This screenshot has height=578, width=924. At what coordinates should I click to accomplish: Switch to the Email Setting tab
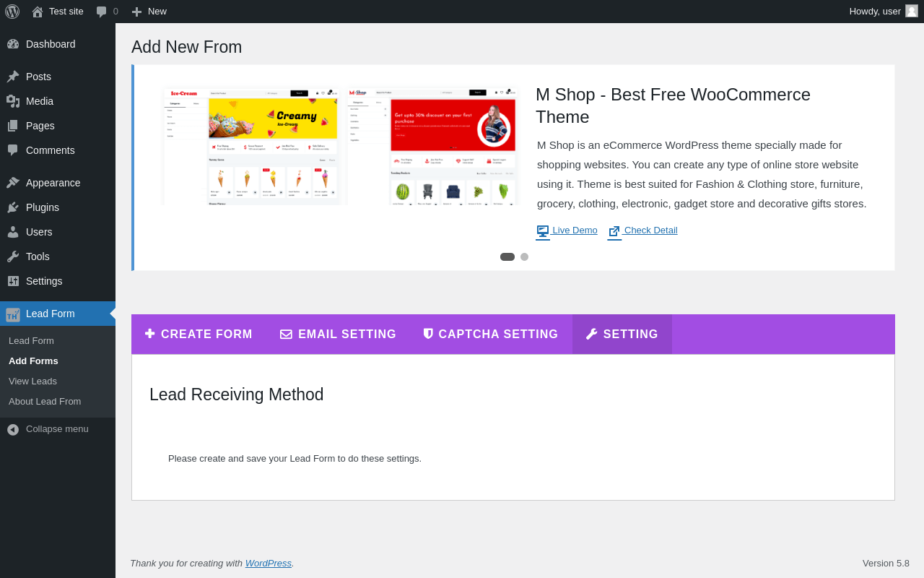(x=338, y=335)
